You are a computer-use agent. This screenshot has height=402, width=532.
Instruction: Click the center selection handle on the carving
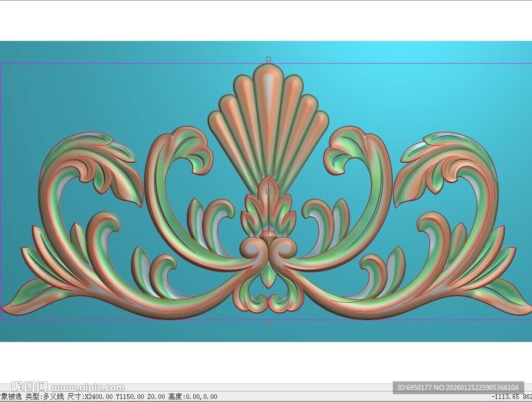tap(269, 191)
